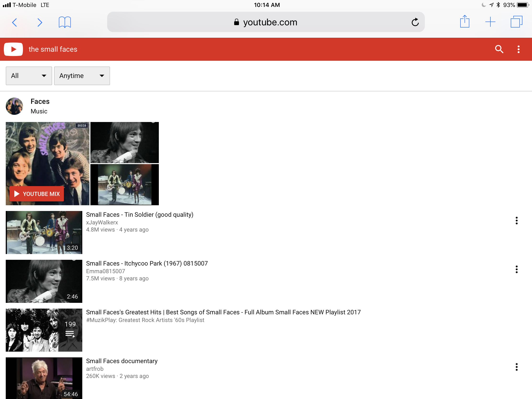Open a new Safari tab with plus icon
This screenshot has width=532, height=399.
click(x=490, y=22)
